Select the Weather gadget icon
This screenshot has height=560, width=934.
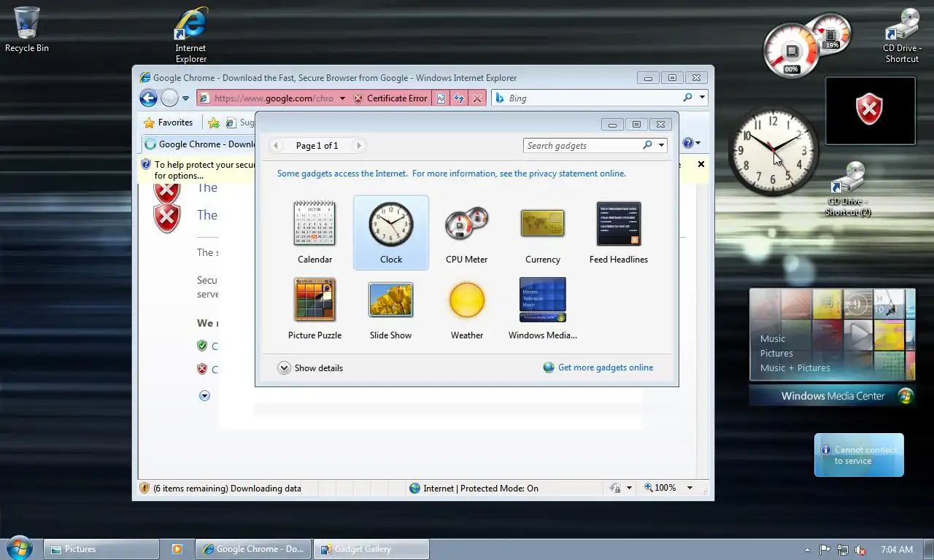coord(466,300)
